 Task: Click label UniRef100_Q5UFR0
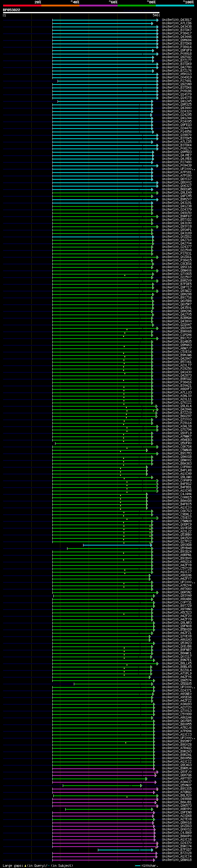(176, 443)
